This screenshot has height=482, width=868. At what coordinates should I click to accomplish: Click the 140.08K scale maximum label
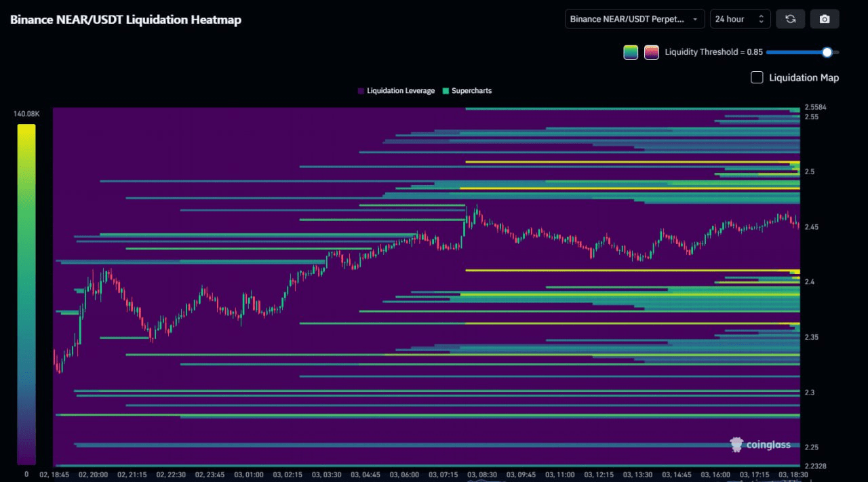click(x=26, y=114)
